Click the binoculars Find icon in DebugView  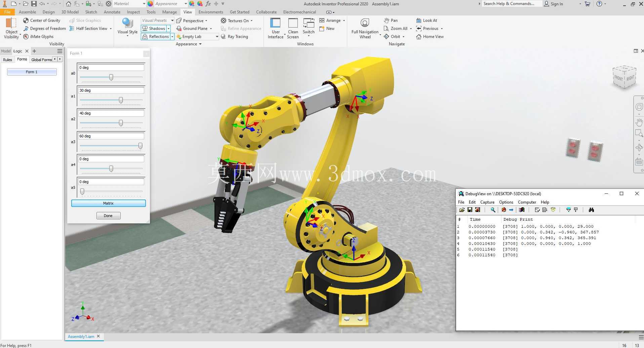(591, 210)
